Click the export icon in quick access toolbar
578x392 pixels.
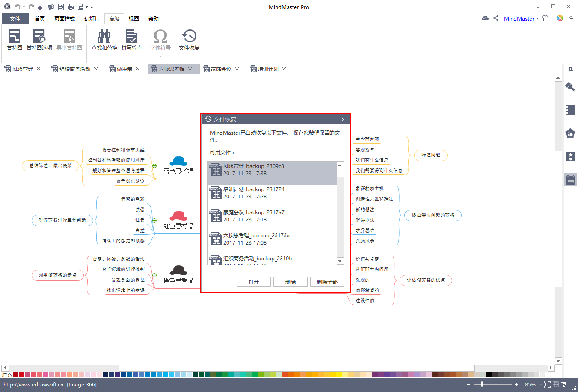[x=80, y=7]
